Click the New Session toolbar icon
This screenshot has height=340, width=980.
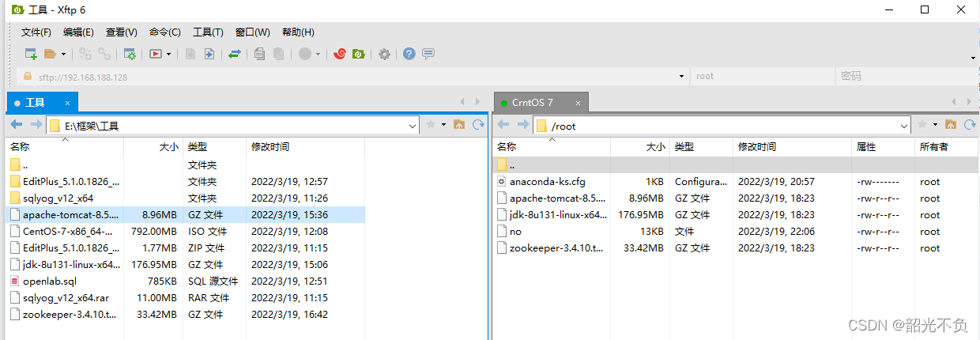31,54
